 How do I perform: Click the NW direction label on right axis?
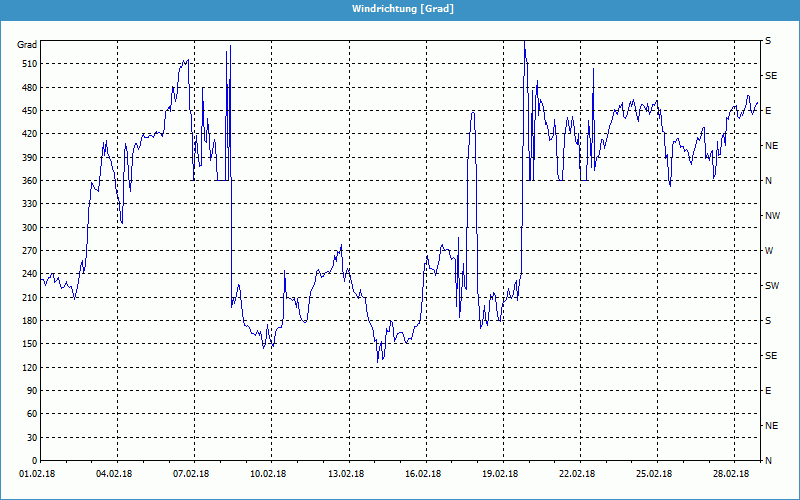772,216
